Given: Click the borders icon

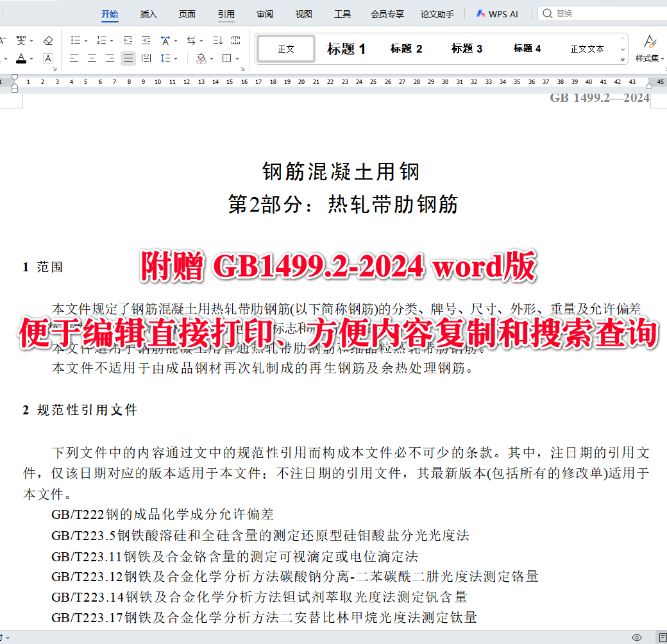Looking at the screenshot, I should (x=227, y=58).
